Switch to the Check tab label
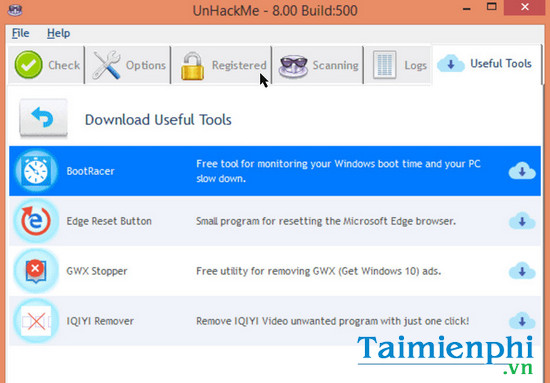 (64, 65)
